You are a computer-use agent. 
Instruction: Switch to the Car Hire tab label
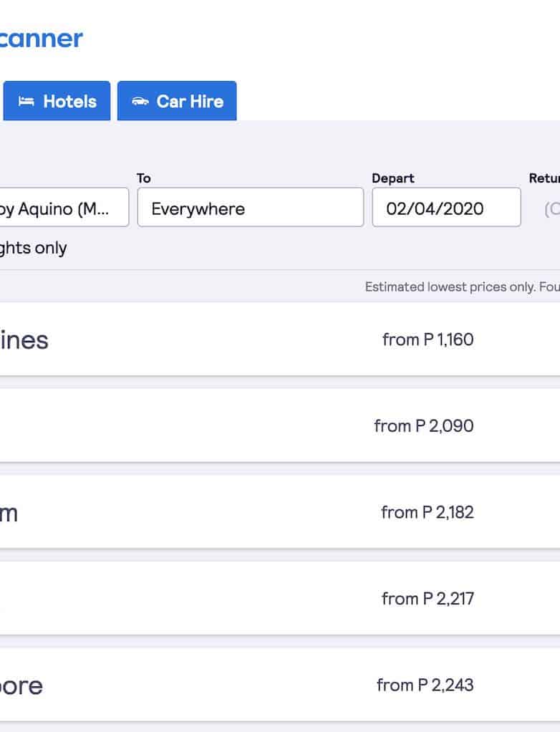coord(190,101)
